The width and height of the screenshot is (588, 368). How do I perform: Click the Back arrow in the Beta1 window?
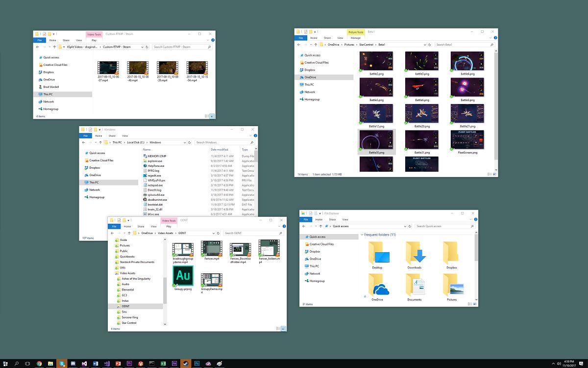pyautogui.click(x=299, y=44)
